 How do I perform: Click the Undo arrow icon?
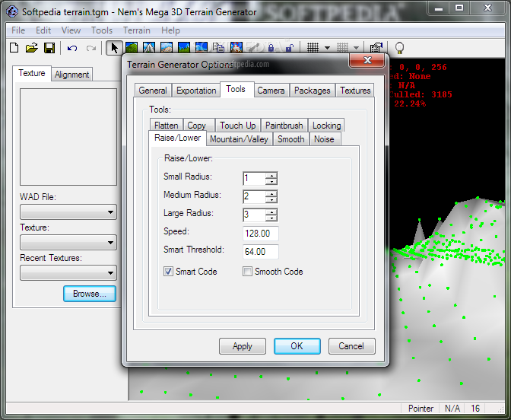point(72,48)
